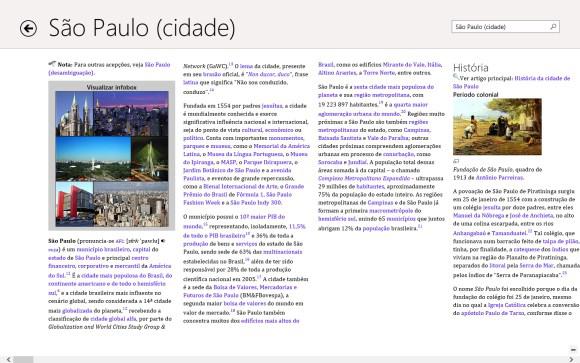The width and height of the screenshot is (580, 363).
Task: Go back with the circled arrow button
Action: click(28, 28)
